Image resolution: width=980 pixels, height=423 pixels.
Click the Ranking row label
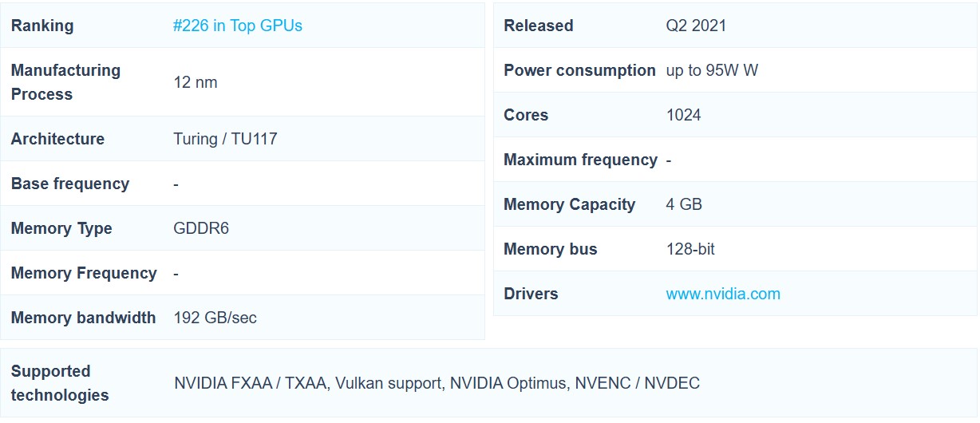[x=41, y=26]
